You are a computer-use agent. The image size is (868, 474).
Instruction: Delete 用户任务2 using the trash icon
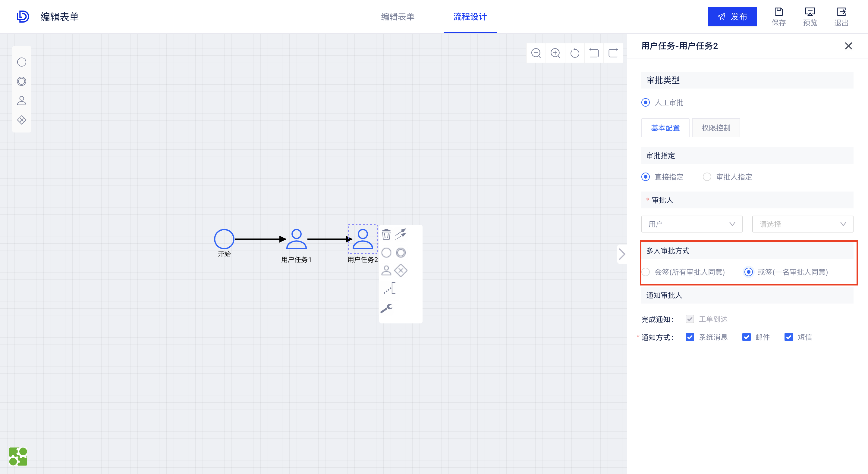386,235
